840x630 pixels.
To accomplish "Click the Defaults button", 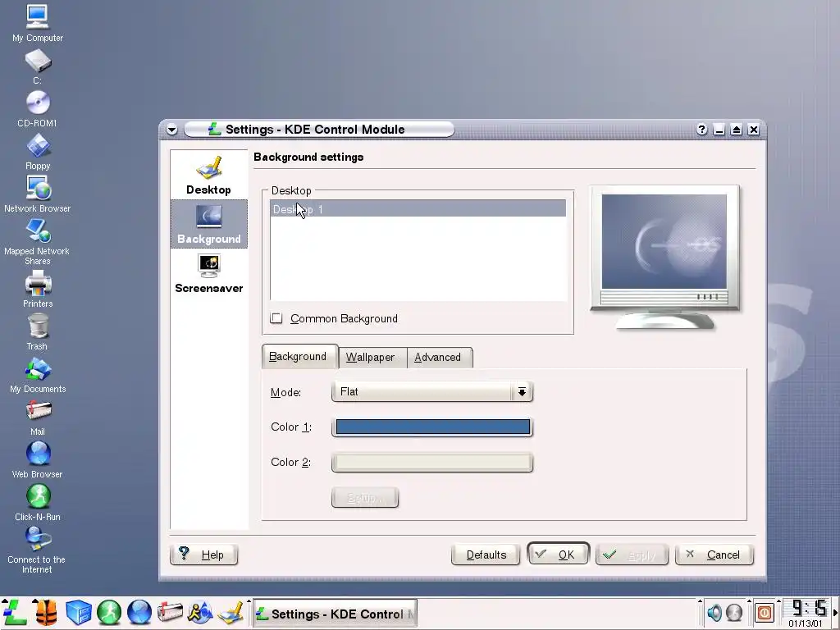I will coord(486,555).
